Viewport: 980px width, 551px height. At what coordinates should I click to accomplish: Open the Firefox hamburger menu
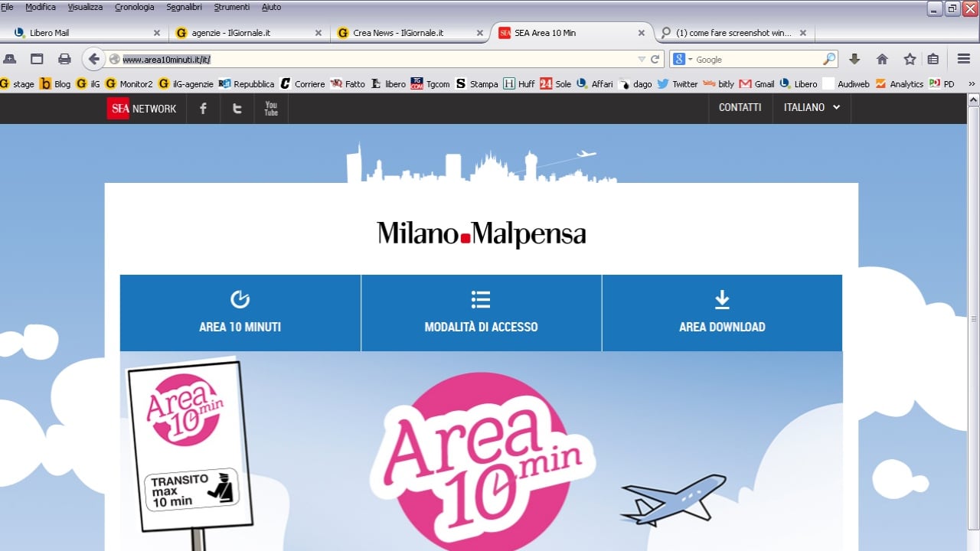[964, 59]
